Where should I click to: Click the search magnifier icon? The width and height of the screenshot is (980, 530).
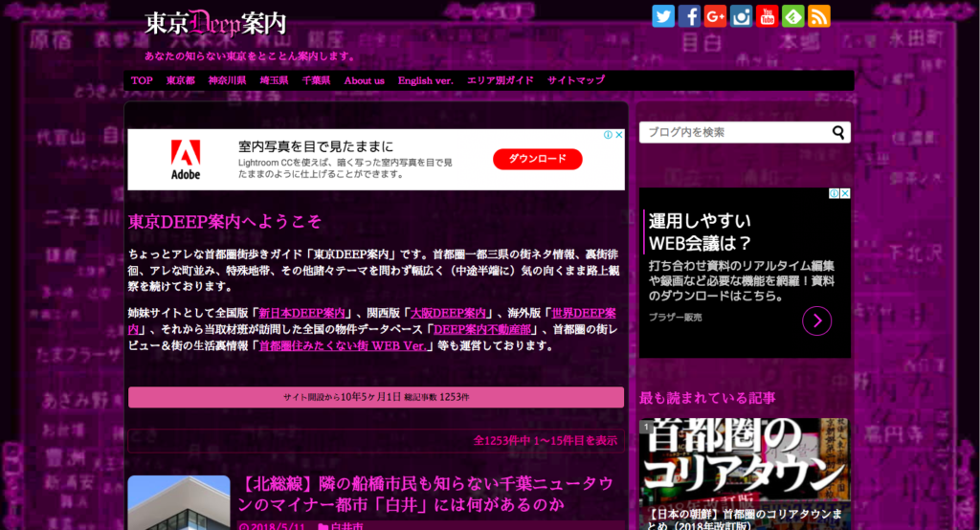(838, 132)
